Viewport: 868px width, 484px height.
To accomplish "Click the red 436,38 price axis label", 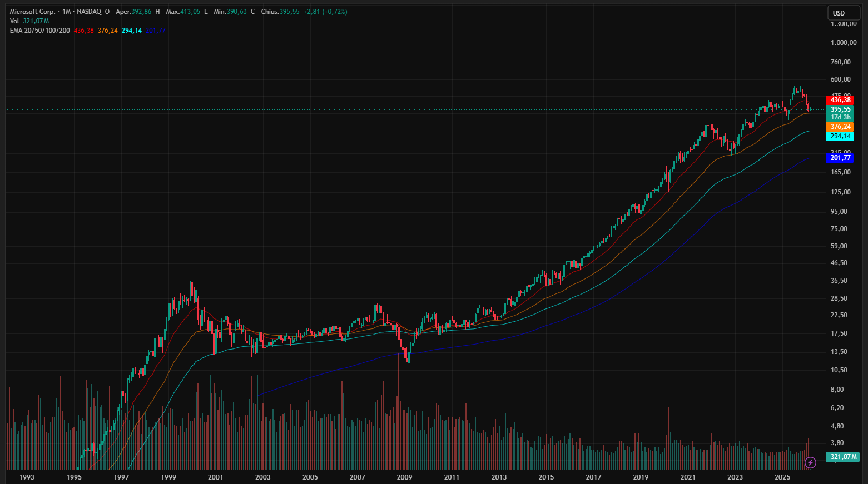I will [x=840, y=100].
